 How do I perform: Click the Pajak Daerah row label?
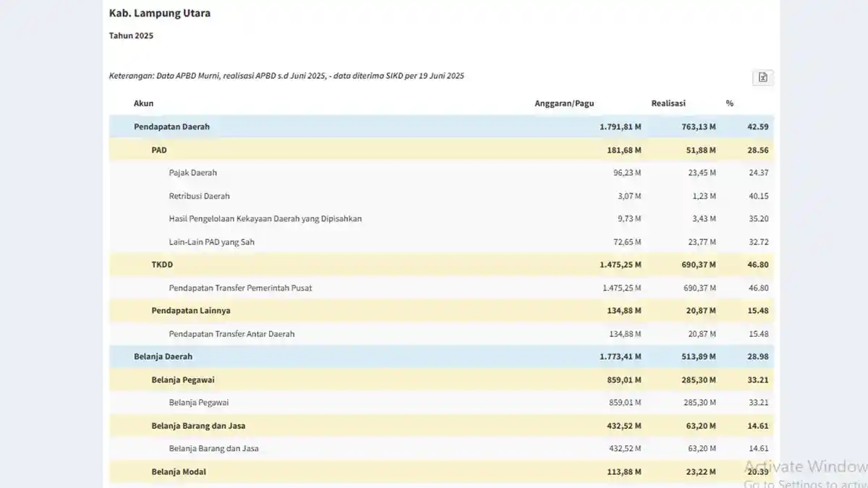[192, 173]
